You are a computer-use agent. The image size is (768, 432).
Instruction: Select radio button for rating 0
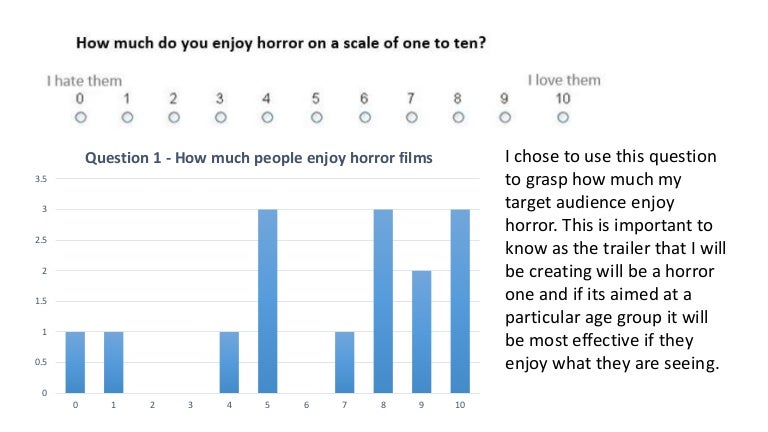pos(80,117)
